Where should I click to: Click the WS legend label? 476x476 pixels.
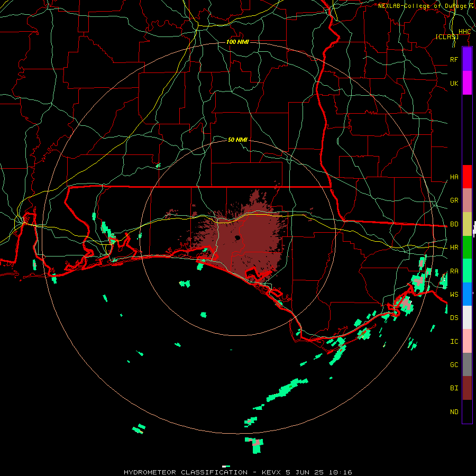coord(454,295)
